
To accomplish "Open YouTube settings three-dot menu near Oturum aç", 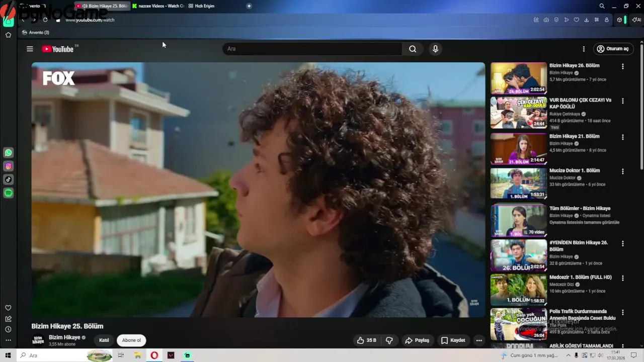I will (584, 49).
